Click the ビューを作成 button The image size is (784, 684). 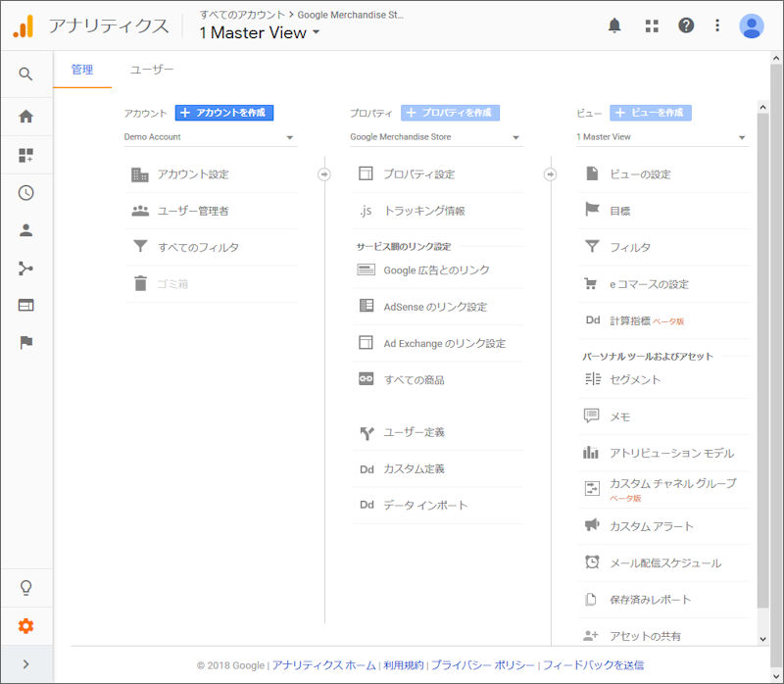pos(651,113)
